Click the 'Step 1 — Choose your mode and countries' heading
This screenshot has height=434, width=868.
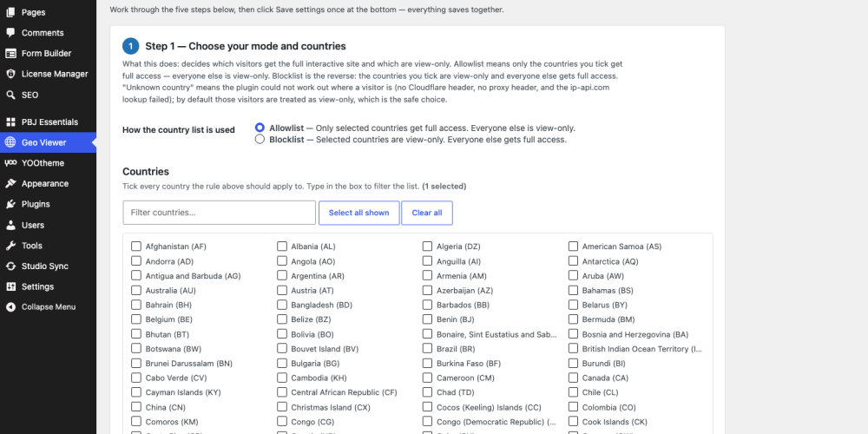click(246, 46)
